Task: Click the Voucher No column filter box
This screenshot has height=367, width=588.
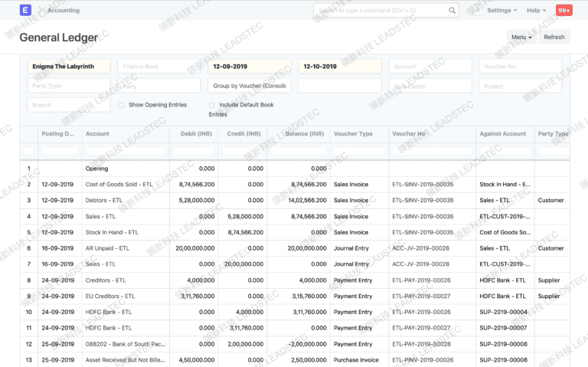Action: pos(433,151)
